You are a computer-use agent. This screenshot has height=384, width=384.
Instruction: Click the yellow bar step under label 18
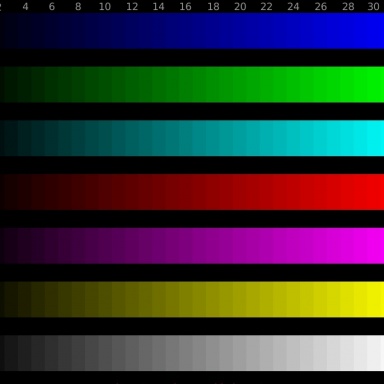[213, 299]
